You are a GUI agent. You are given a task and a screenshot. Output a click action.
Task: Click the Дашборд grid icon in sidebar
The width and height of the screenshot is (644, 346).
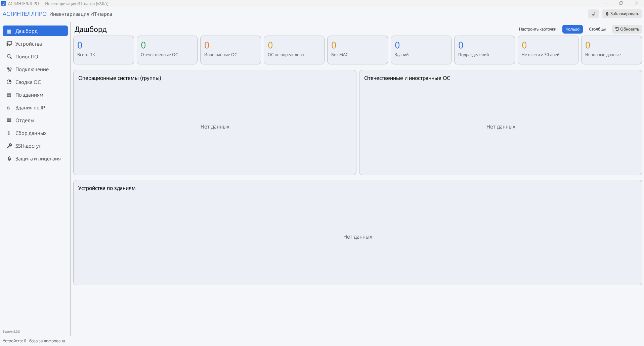9,31
